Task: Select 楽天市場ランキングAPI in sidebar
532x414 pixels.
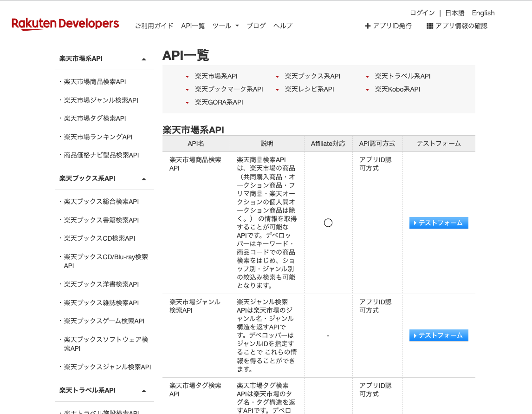Action: click(98, 137)
